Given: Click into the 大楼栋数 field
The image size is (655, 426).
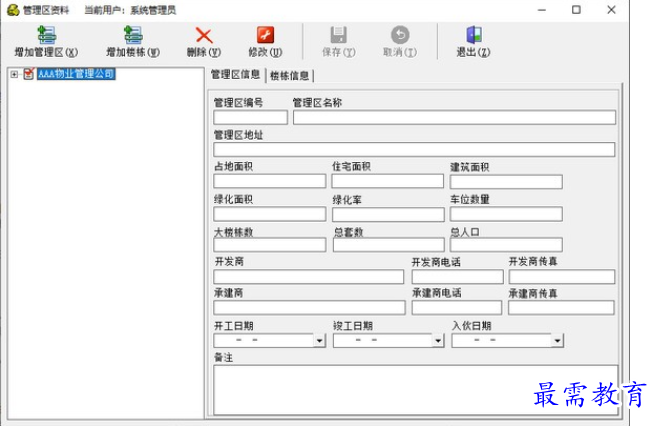Looking at the screenshot, I should [269, 245].
